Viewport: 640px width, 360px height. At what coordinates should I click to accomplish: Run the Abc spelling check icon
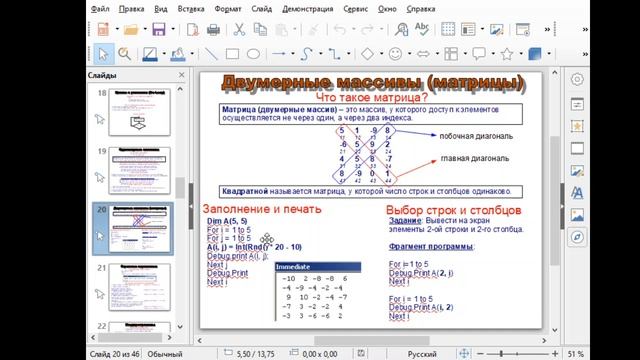click(422, 29)
